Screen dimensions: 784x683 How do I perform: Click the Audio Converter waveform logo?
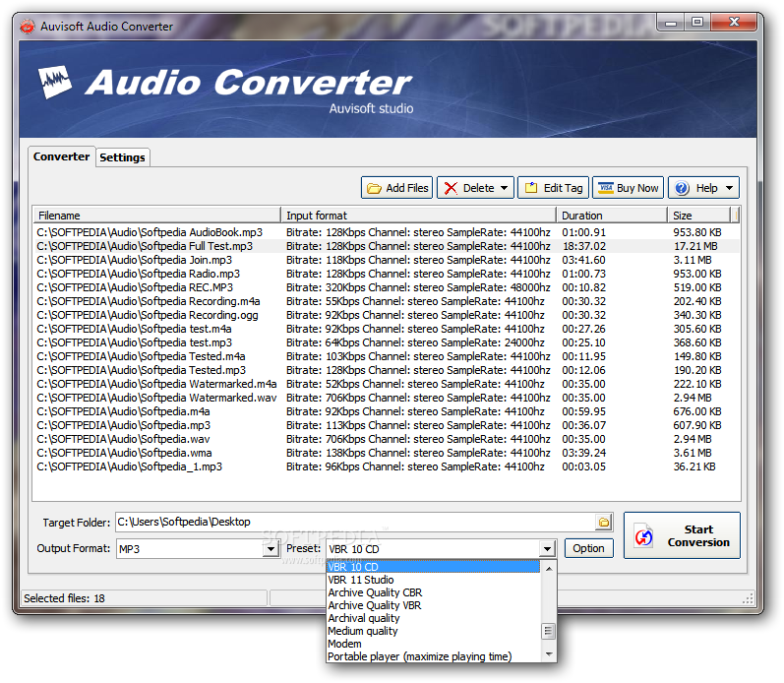(55, 82)
